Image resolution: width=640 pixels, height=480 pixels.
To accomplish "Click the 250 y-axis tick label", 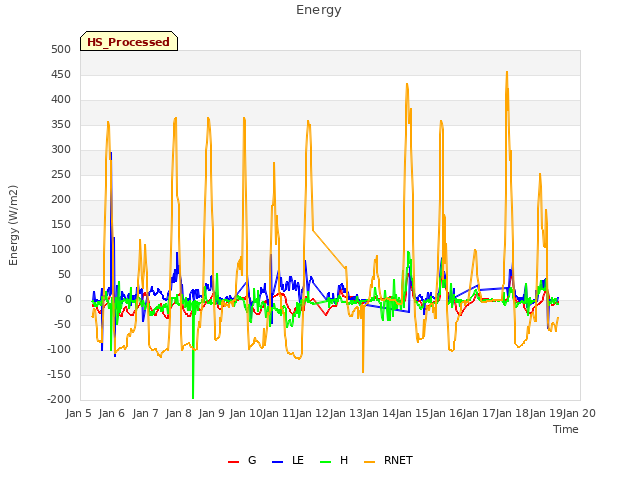I will pyautogui.click(x=61, y=175).
